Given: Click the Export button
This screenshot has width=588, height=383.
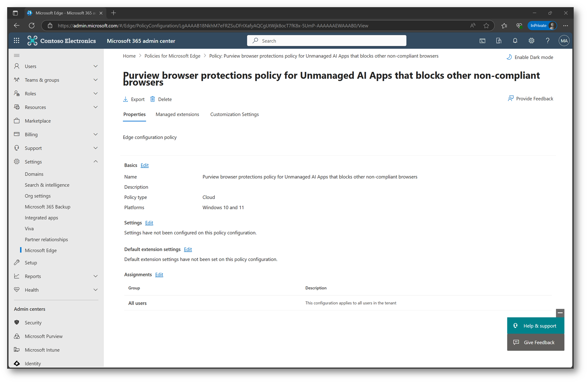Looking at the screenshot, I should [x=134, y=99].
